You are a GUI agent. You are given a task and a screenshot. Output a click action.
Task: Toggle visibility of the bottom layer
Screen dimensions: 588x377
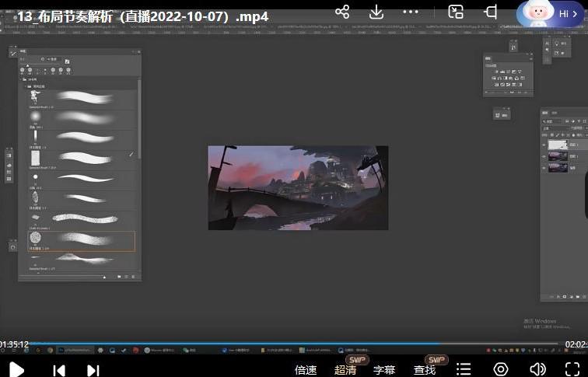coord(544,166)
